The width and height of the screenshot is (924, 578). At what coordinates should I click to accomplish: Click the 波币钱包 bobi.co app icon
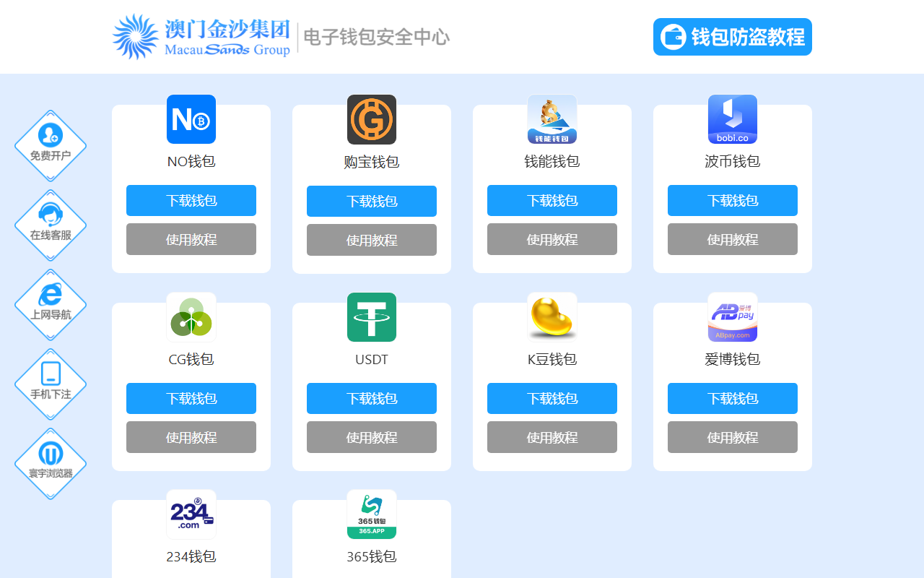[x=733, y=119]
